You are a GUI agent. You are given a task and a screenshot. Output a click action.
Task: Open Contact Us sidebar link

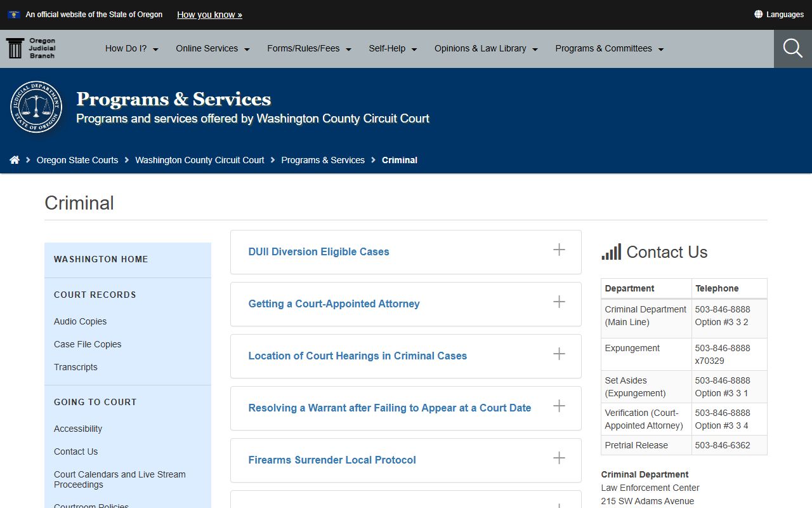(75, 451)
